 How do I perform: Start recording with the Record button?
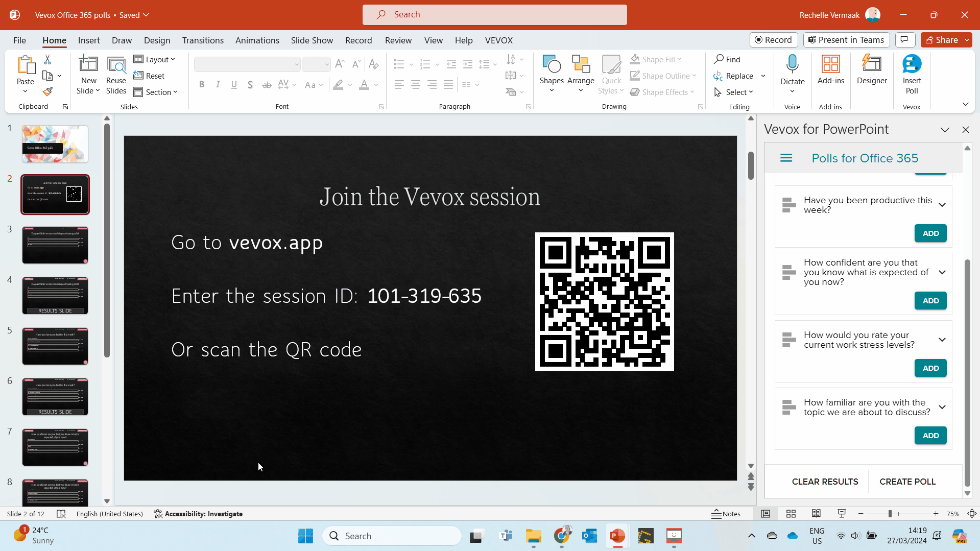pyautogui.click(x=773, y=40)
